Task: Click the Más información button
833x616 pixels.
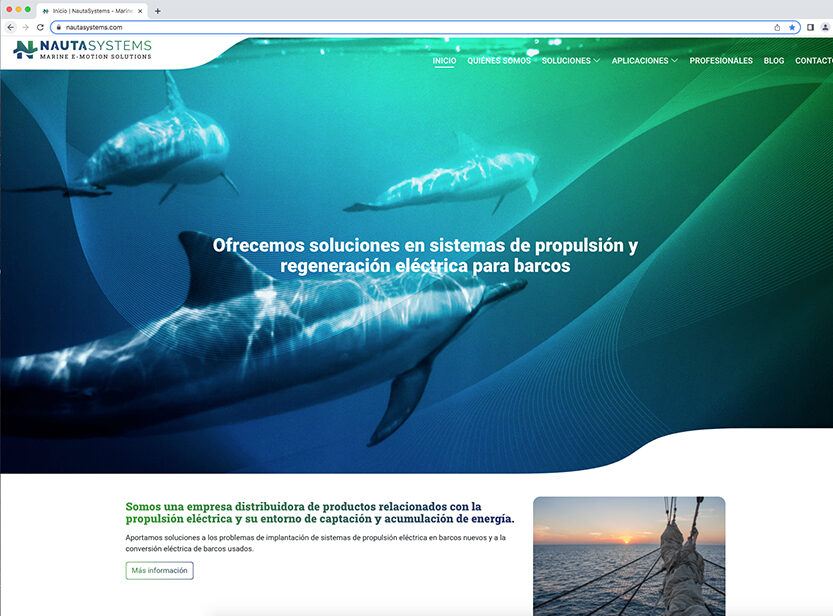Action: pos(158,570)
